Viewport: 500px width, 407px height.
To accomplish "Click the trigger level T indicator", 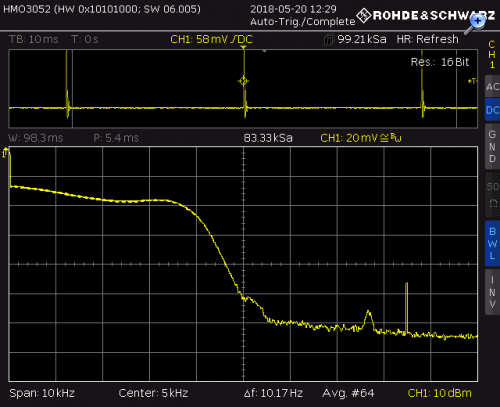I will (472, 81).
